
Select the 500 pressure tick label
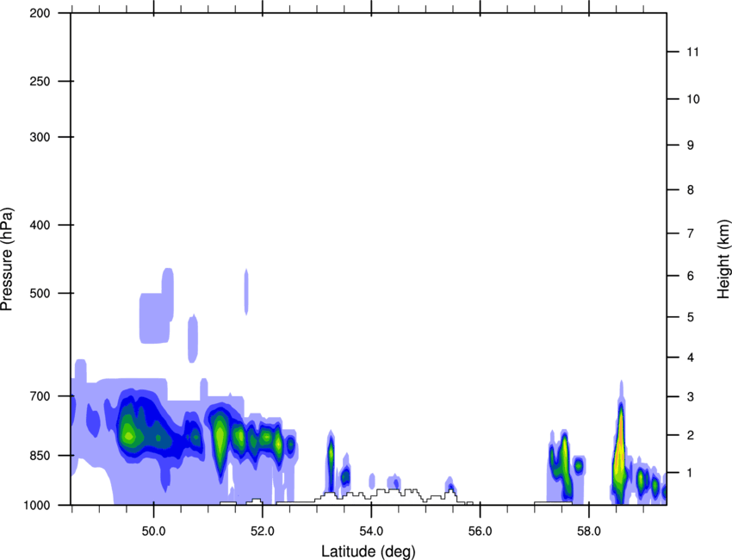coord(40,293)
